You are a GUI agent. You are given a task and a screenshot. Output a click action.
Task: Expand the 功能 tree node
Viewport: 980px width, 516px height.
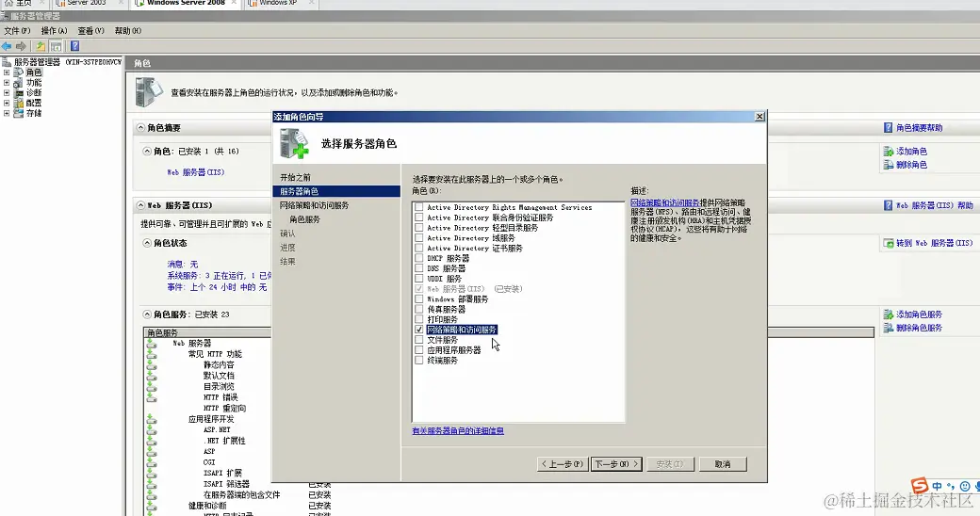point(7,83)
